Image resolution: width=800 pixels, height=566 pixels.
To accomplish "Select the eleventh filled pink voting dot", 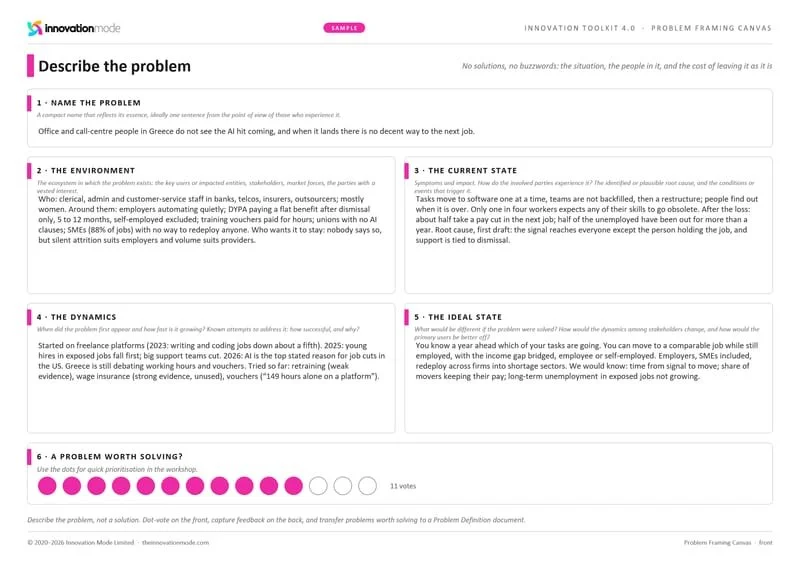I will pos(293,486).
